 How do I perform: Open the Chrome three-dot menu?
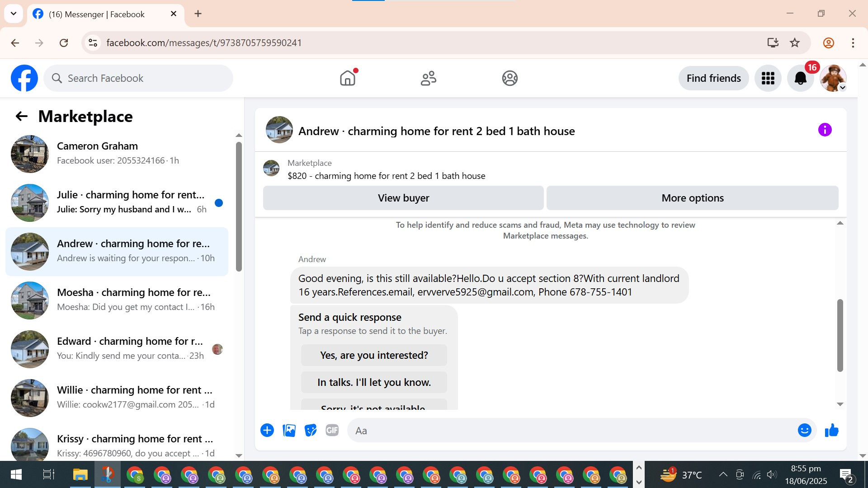pyautogui.click(x=853, y=43)
